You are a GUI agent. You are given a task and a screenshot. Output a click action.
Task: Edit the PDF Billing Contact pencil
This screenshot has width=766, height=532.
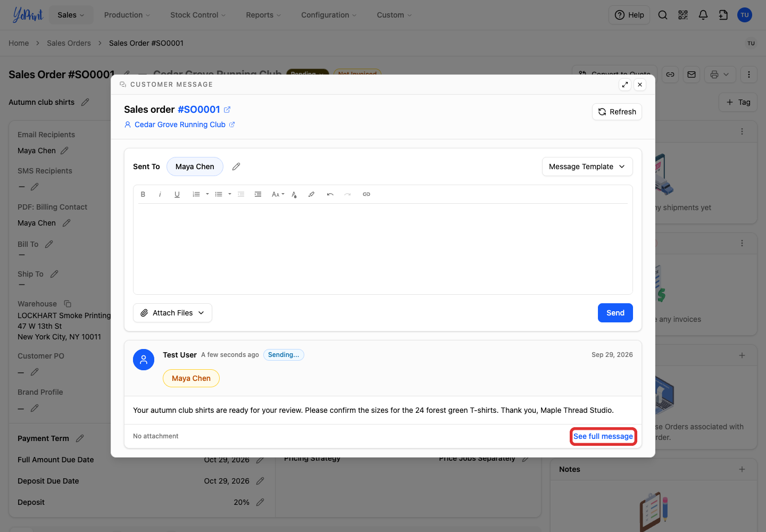[x=66, y=223]
